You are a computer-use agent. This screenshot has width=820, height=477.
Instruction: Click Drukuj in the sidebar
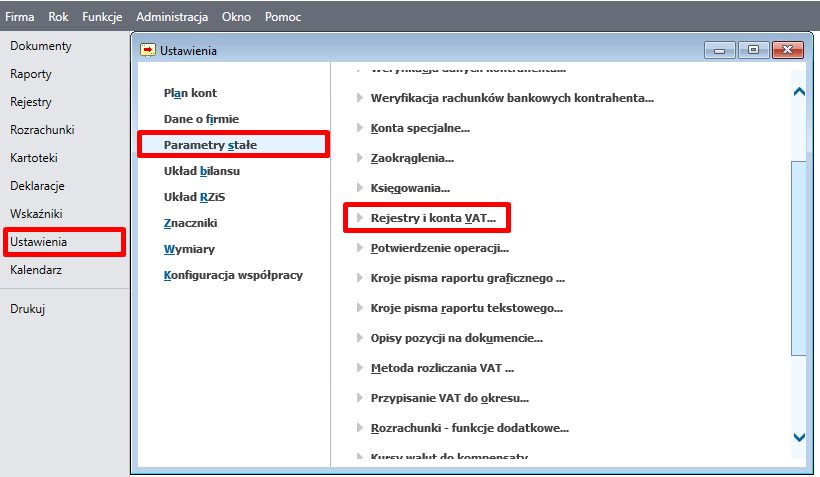coord(28,309)
